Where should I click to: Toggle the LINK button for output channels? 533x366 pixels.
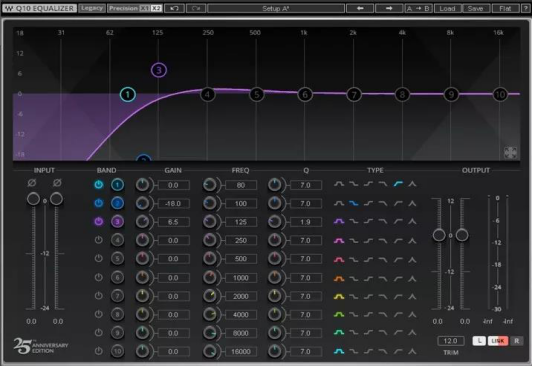(498, 341)
